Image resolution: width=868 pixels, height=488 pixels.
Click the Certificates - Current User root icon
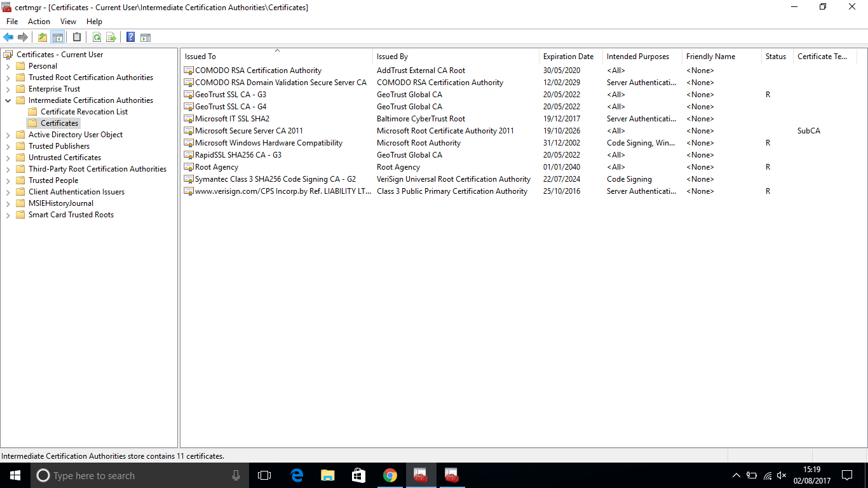pyautogui.click(x=8, y=55)
